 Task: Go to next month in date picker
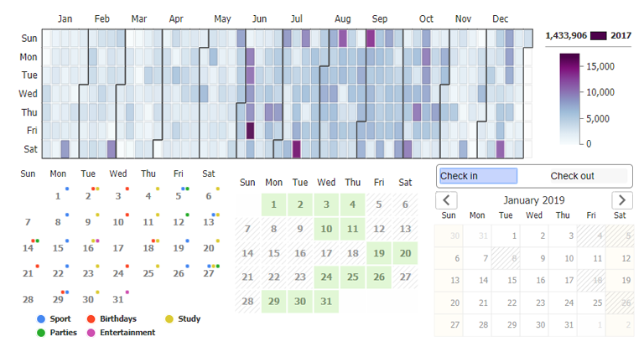(x=621, y=200)
